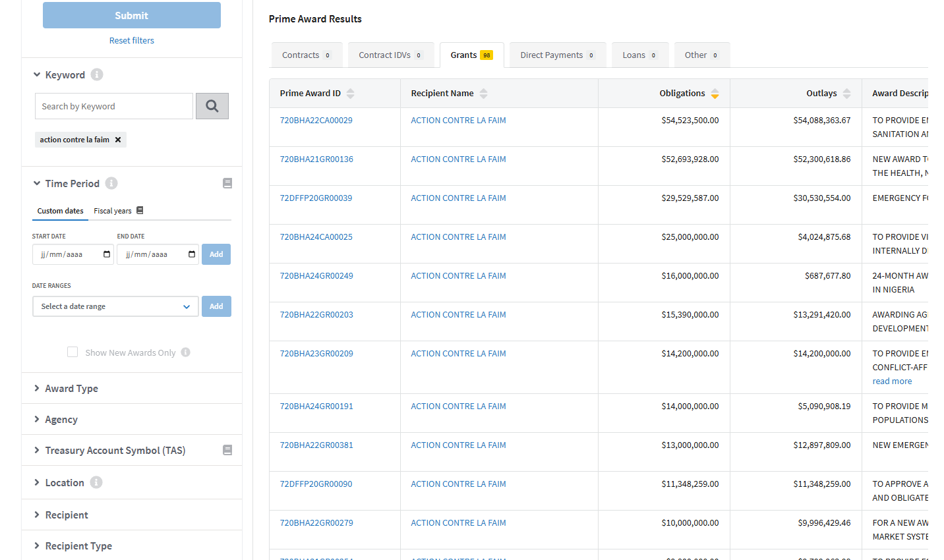Switch to the Direct Payments tab
The image size is (944, 560).
click(558, 55)
